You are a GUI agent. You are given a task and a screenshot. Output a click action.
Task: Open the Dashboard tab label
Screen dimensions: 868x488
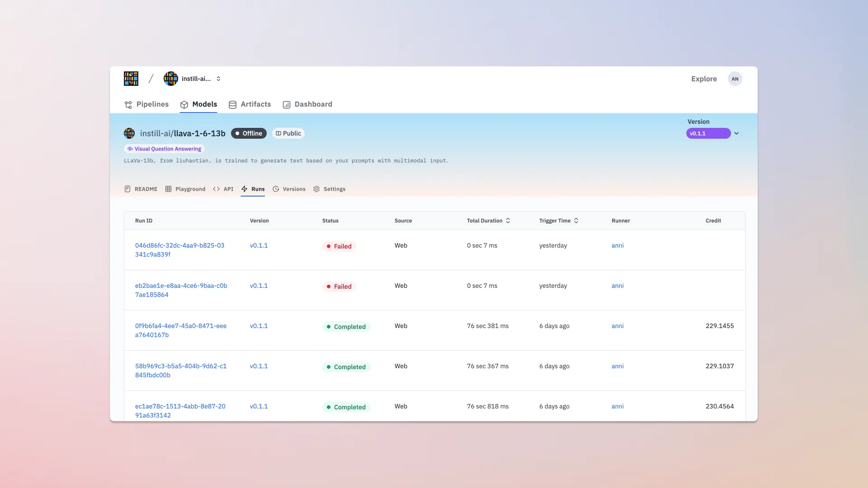pyautogui.click(x=313, y=104)
